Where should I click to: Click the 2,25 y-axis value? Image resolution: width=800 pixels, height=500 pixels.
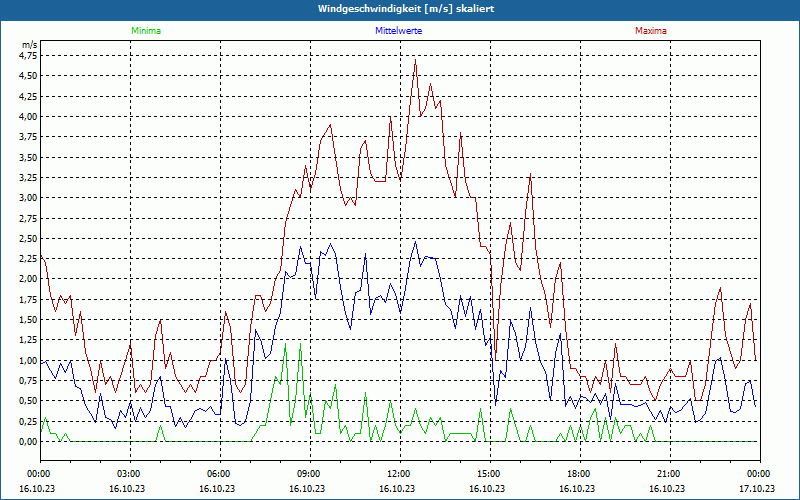pyautogui.click(x=28, y=259)
